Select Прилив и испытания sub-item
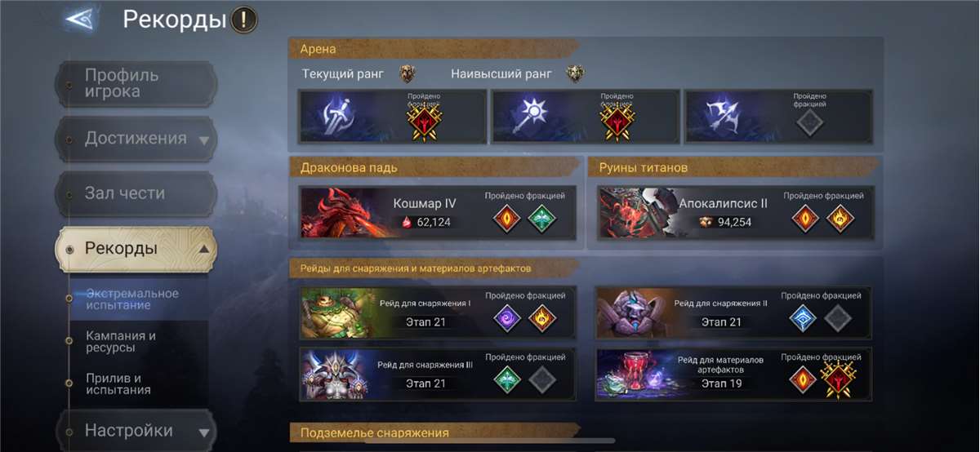This screenshot has height=452, width=980. point(119,383)
